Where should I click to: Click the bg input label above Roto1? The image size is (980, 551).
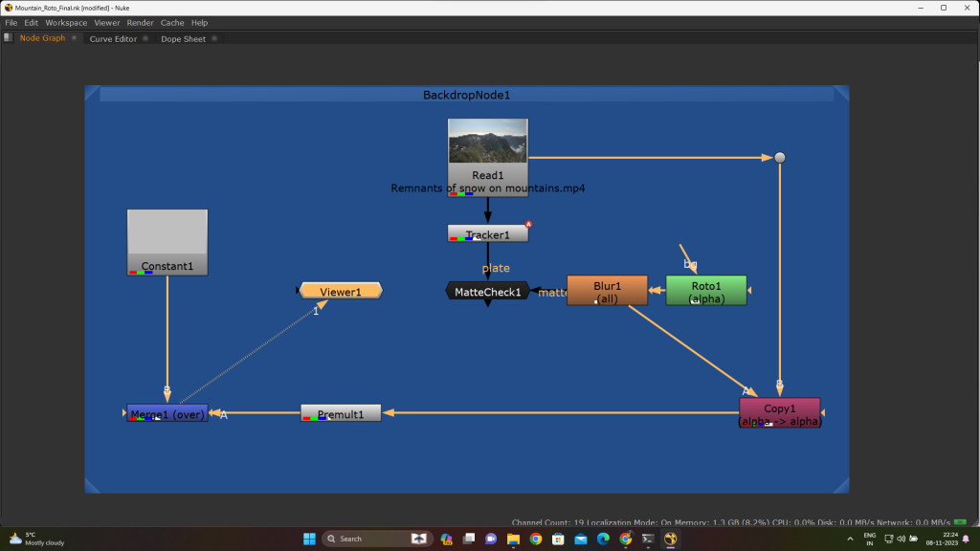690,264
